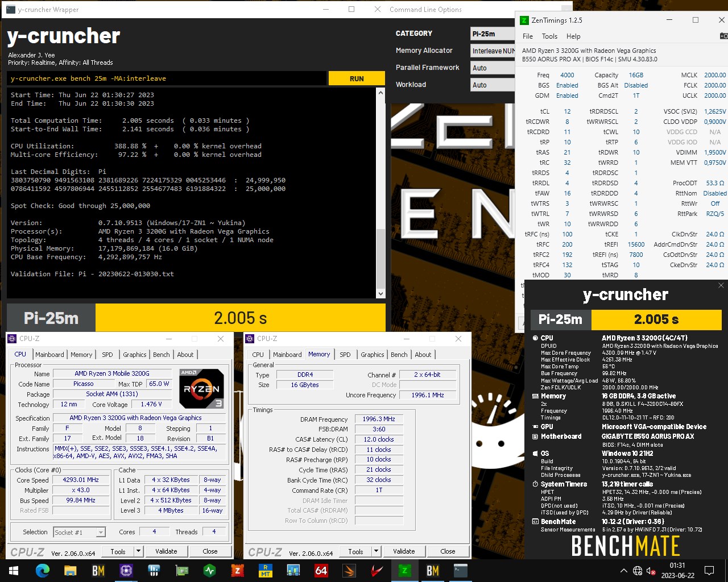The width and height of the screenshot is (728, 582).
Task: Open the Tools menu in ZenTimings
Action: pos(549,36)
